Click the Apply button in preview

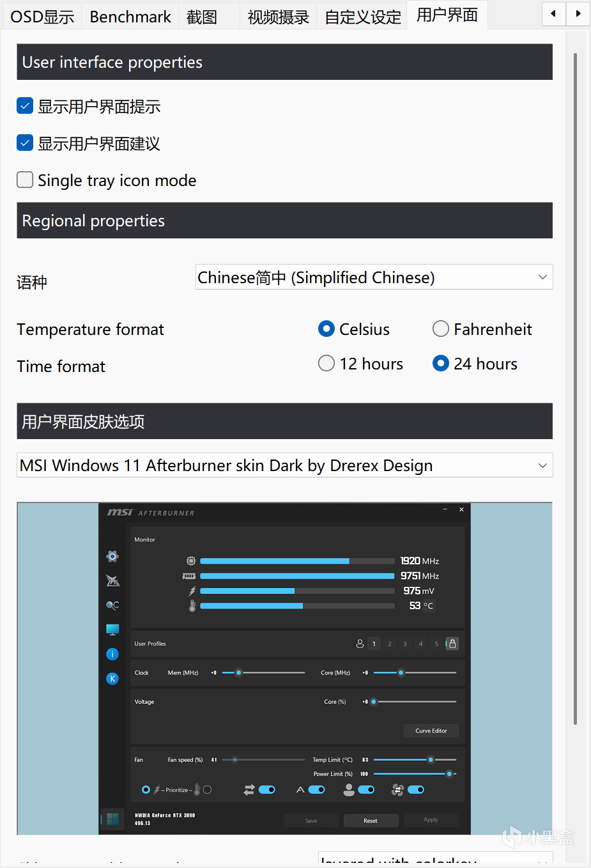(431, 820)
